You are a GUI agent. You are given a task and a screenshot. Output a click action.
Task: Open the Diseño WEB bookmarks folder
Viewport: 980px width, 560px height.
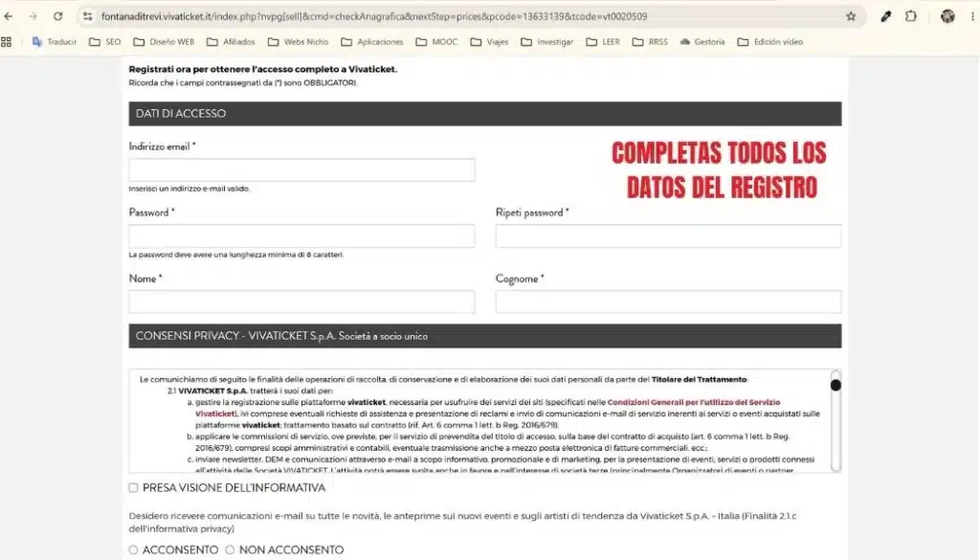tap(164, 42)
